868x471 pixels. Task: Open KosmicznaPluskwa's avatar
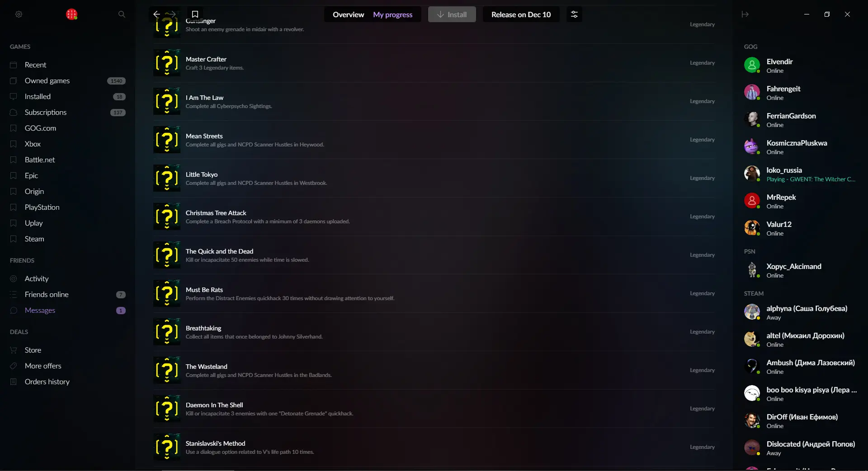point(752,146)
